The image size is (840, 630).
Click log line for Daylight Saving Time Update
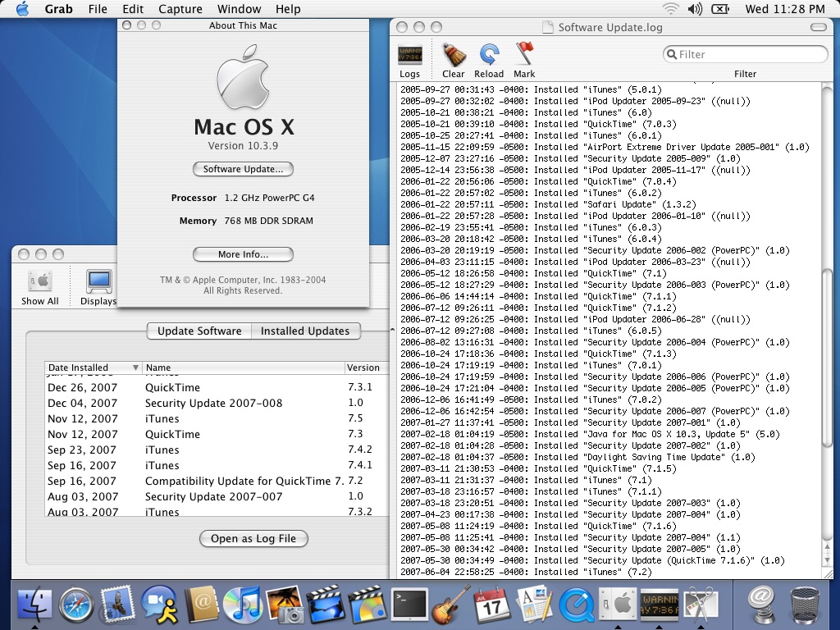(x=577, y=457)
